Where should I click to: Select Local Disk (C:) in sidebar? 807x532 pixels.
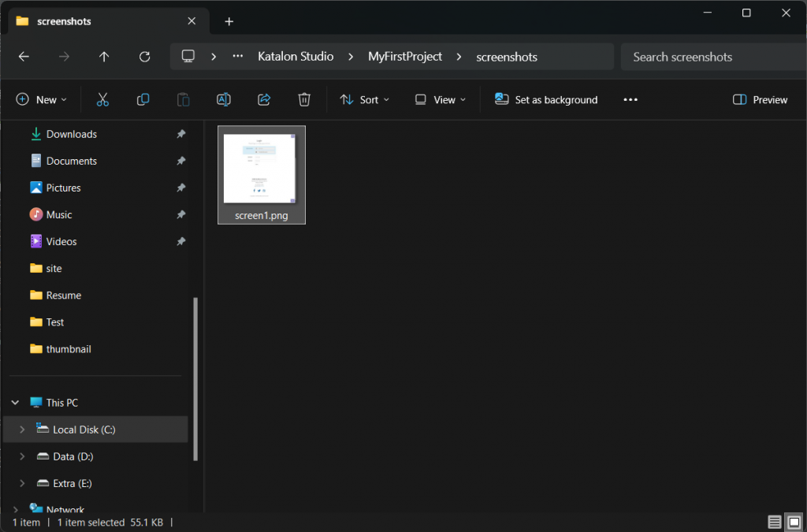[95, 429]
